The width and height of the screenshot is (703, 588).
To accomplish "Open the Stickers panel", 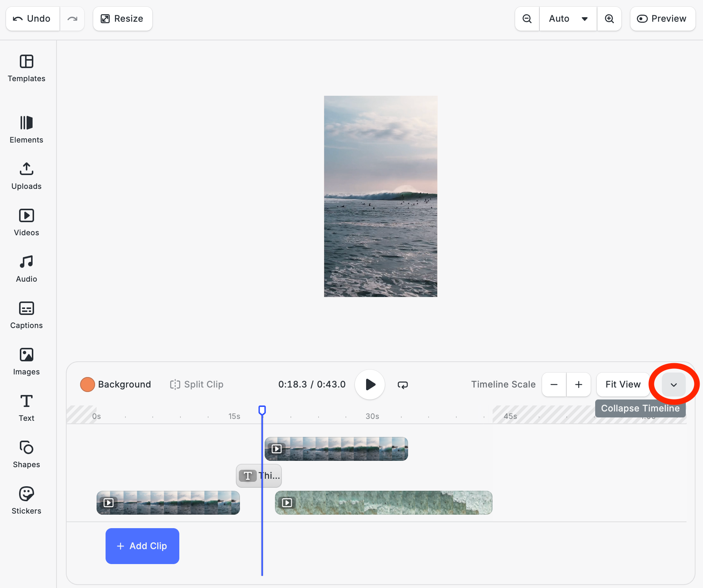I will click(x=26, y=501).
